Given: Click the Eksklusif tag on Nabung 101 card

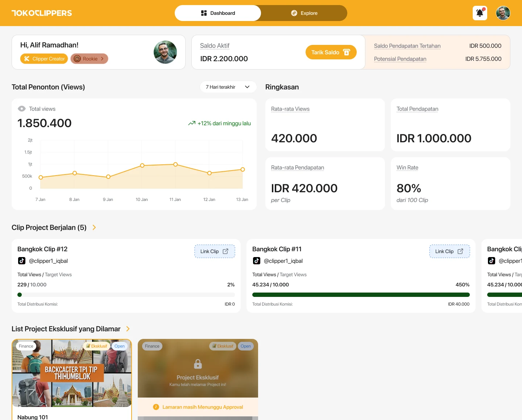Looking at the screenshot, I should (96, 346).
